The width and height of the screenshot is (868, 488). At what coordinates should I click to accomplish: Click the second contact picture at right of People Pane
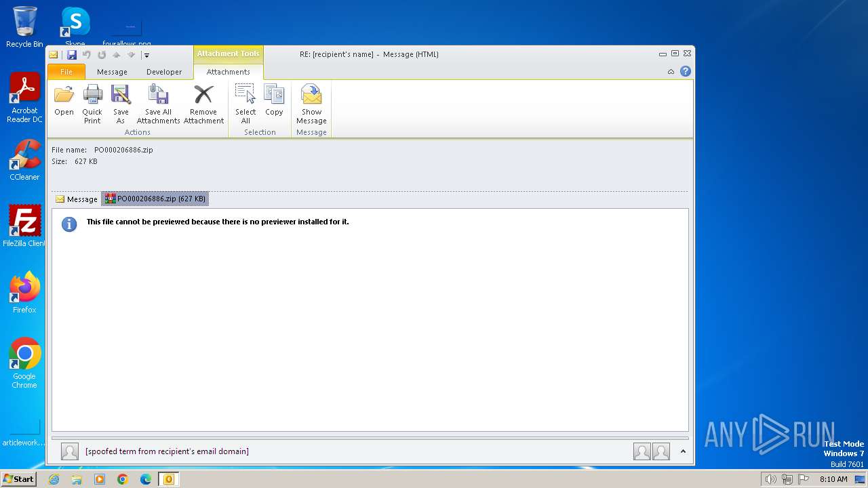[x=661, y=451]
